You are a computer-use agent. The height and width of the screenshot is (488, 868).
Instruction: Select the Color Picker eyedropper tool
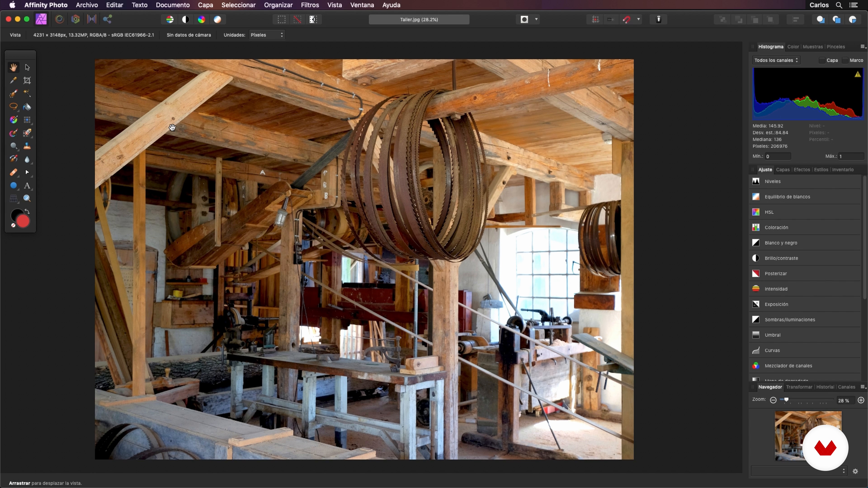(14, 80)
